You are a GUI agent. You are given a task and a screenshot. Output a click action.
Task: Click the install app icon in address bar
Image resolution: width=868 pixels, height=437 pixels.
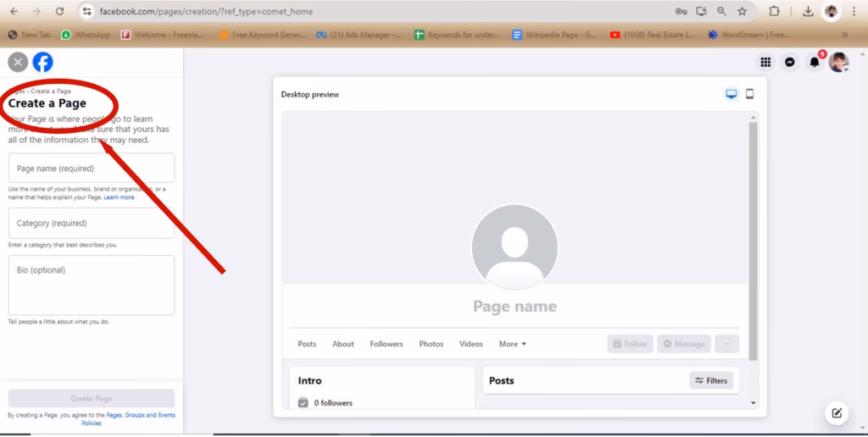point(701,11)
